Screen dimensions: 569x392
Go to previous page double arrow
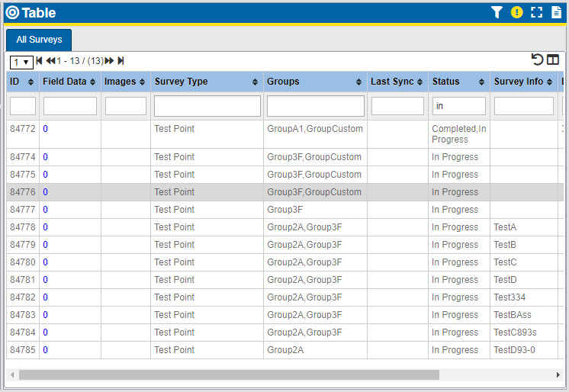pyautogui.click(x=50, y=60)
